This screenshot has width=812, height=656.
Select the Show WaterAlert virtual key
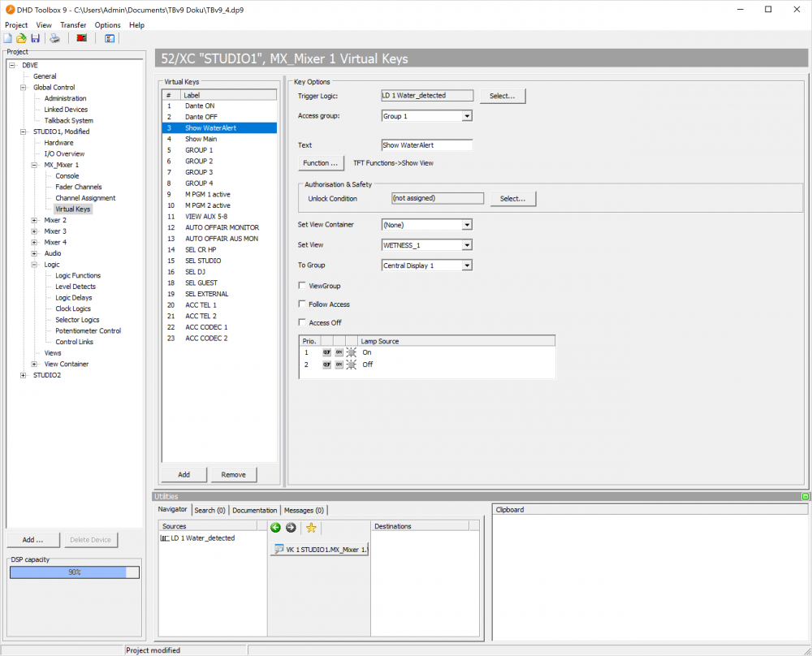click(x=213, y=127)
